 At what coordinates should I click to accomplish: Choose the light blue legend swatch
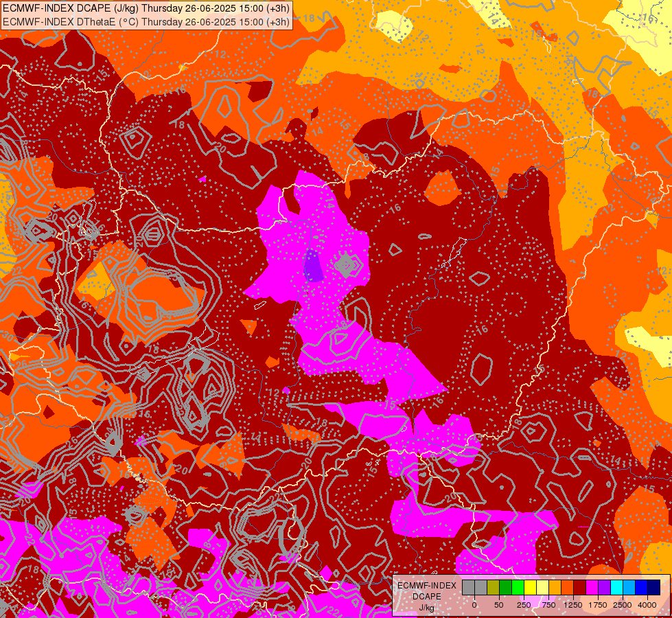point(629,587)
